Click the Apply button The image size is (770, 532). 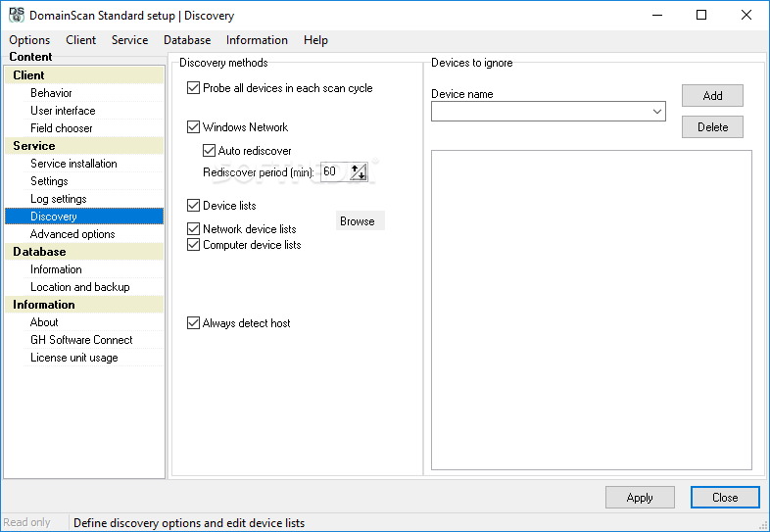[x=640, y=498]
